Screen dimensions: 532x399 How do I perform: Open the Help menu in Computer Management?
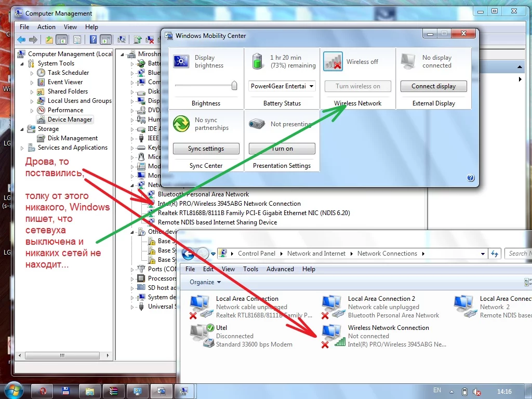[x=91, y=27]
